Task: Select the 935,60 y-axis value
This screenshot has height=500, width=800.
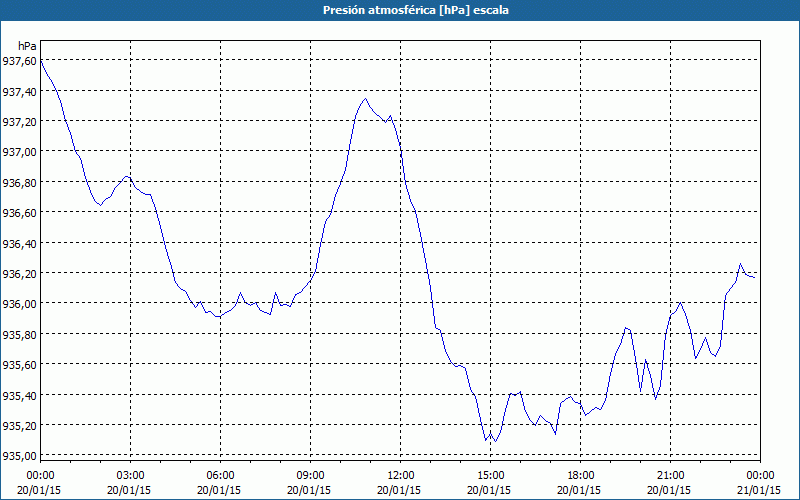Action: (x=19, y=365)
